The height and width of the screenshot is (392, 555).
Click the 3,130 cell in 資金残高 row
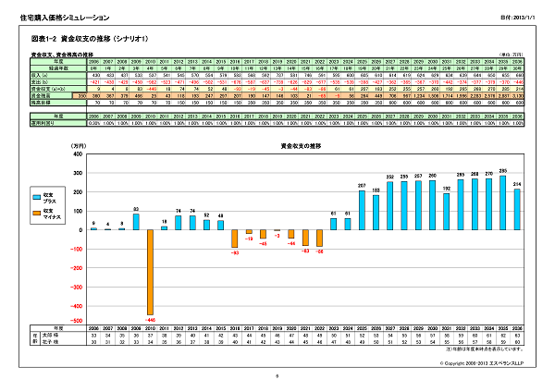[517, 96]
